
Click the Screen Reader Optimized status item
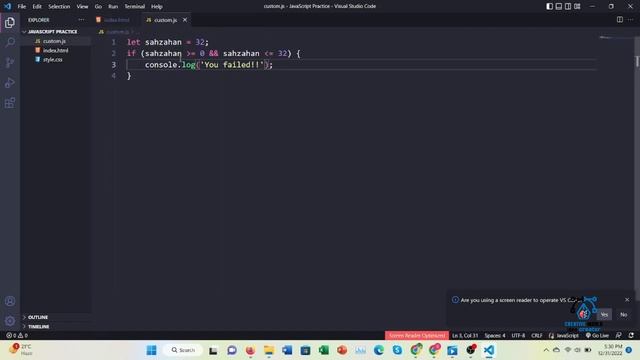pyautogui.click(x=417, y=335)
